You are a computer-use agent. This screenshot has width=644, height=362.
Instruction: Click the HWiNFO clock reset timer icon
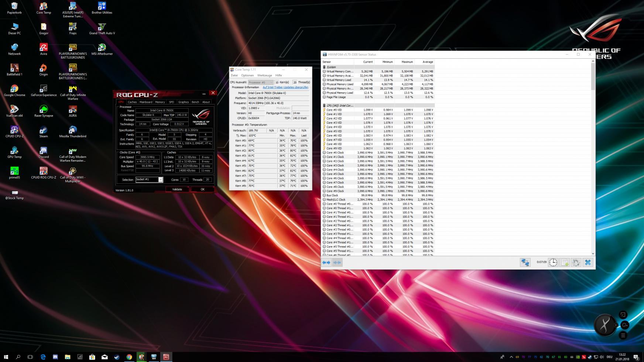[553, 262]
